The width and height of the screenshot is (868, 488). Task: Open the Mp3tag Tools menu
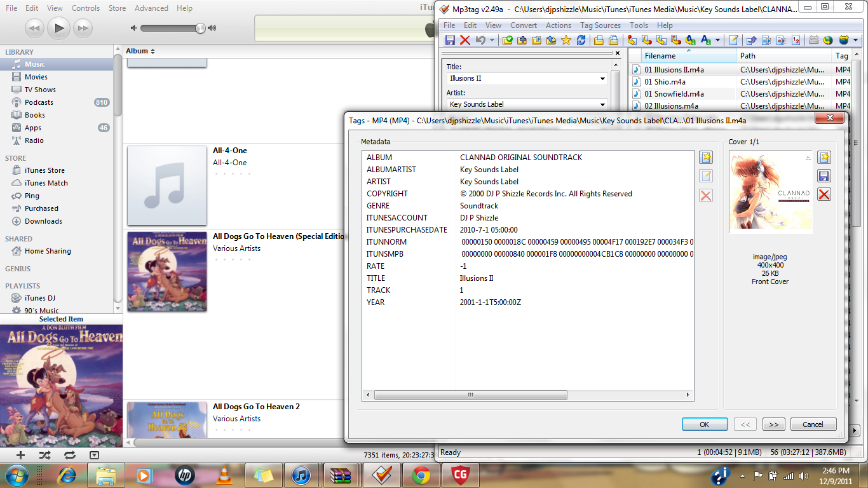639,25
